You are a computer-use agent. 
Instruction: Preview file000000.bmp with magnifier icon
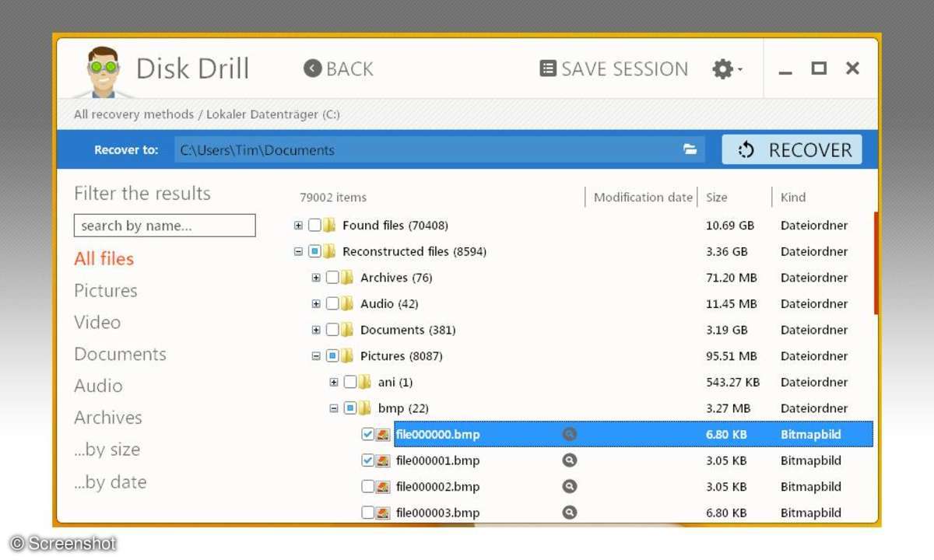click(570, 435)
